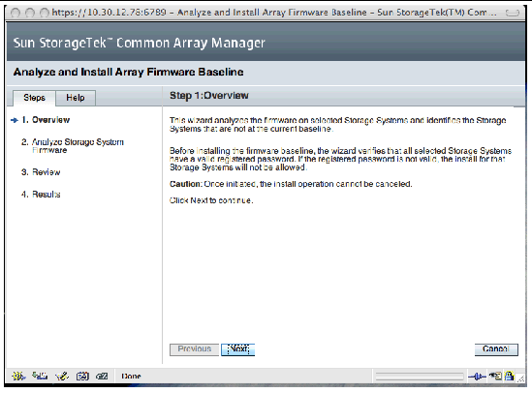
Task: Click the fifth status bar icon
Action: point(102,376)
